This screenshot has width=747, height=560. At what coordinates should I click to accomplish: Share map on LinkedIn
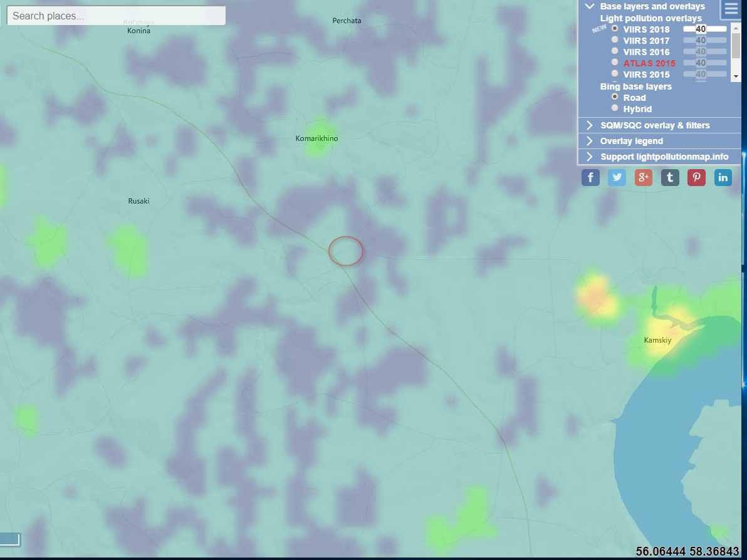click(723, 177)
